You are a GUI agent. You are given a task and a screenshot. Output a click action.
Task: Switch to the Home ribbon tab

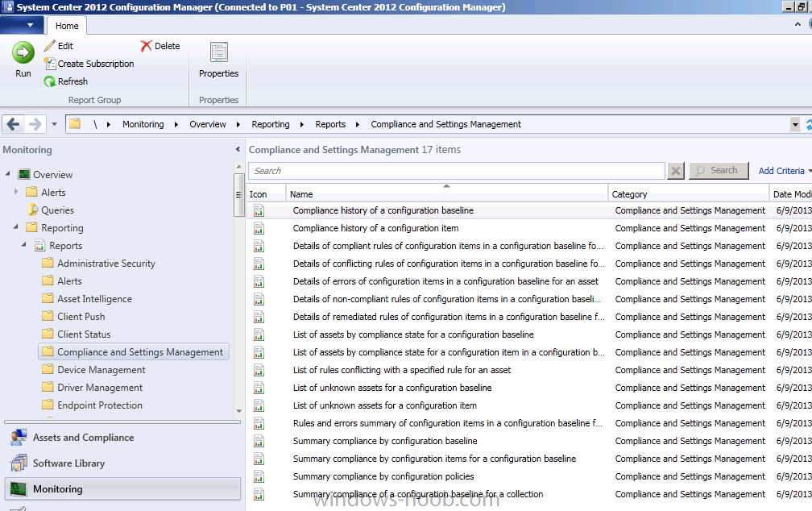click(x=67, y=26)
